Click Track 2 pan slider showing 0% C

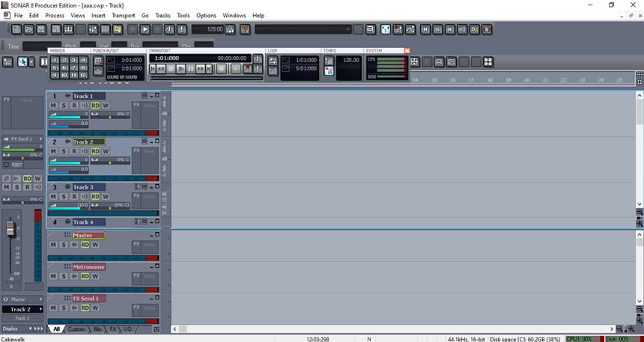tap(110, 161)
